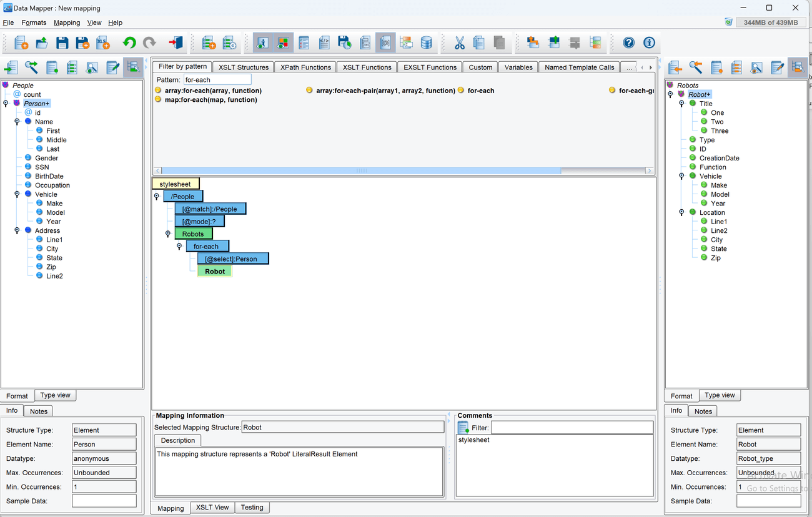Focus the Comments Filter input field
The width and height of the screenshot is (812, 517).
click(572, 428)
